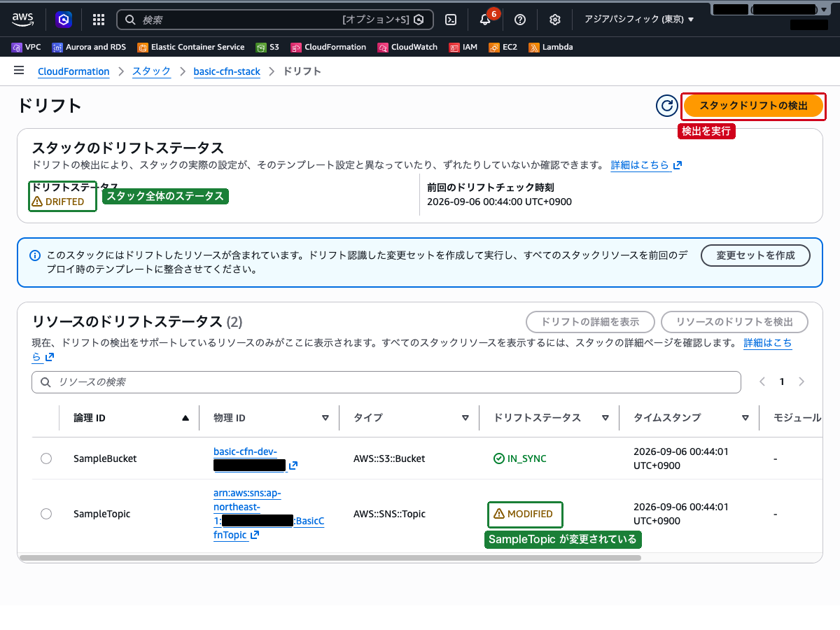Open the CloudFormation favorite shortcut

pos(328,47)
